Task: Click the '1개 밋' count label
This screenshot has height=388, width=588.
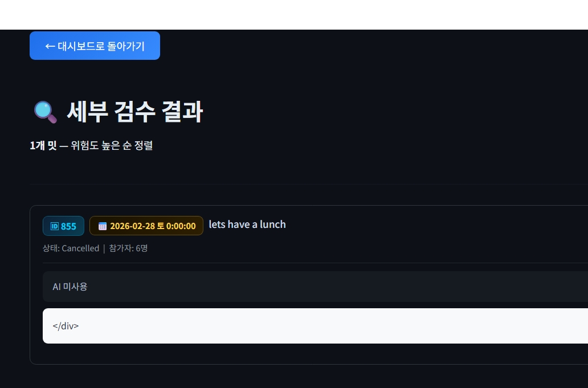Action: [43, 145]
